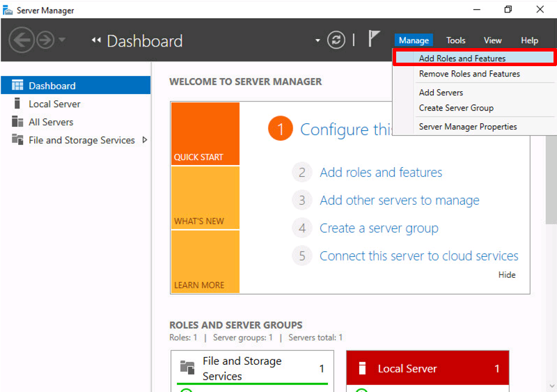The image size is (557, 392).
Task: Click Hide in the welcome panel
Action: pos(507,275)
